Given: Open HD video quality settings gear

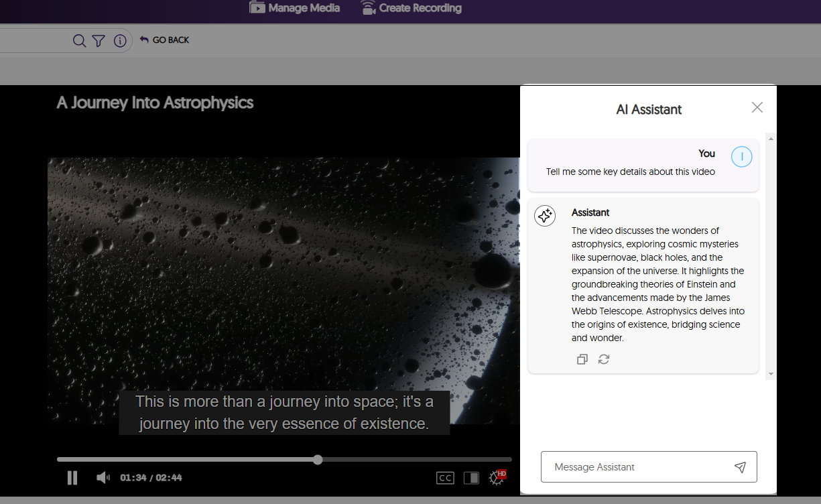Looking at the screenshot, I should click(x=497, y=478).
